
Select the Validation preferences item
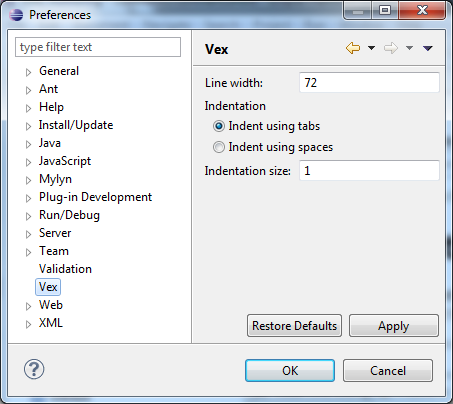[65, 269]
